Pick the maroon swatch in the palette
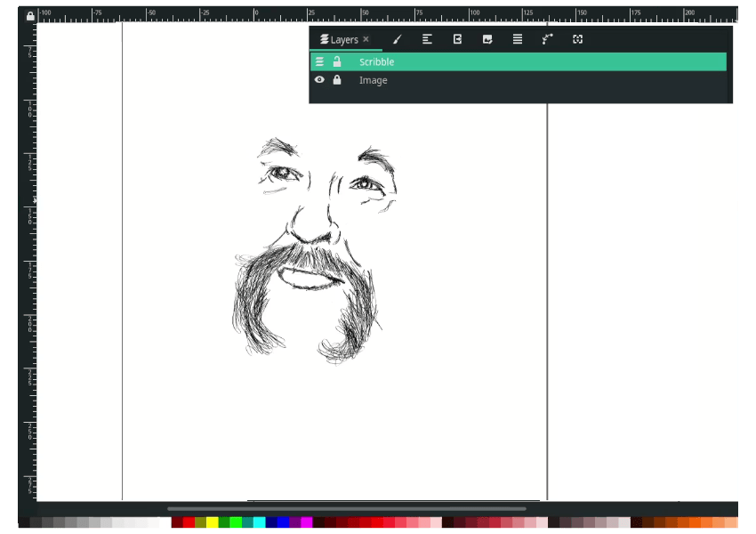Image resolution: width=756 pixels, height=534 pixels. (177, 522)
